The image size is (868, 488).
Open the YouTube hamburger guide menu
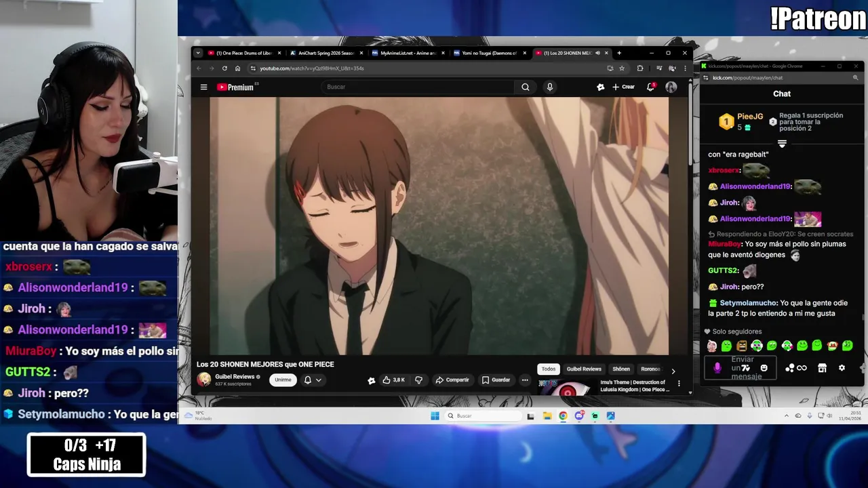(x=203, y=87)
